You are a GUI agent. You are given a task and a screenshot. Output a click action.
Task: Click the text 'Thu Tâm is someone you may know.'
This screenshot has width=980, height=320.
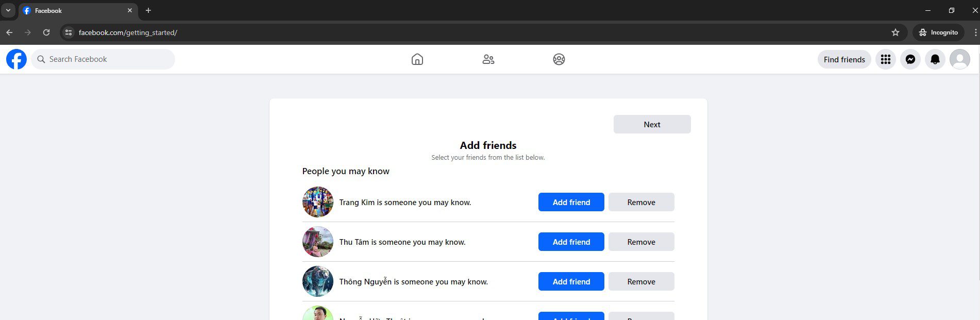pos(402,242)
